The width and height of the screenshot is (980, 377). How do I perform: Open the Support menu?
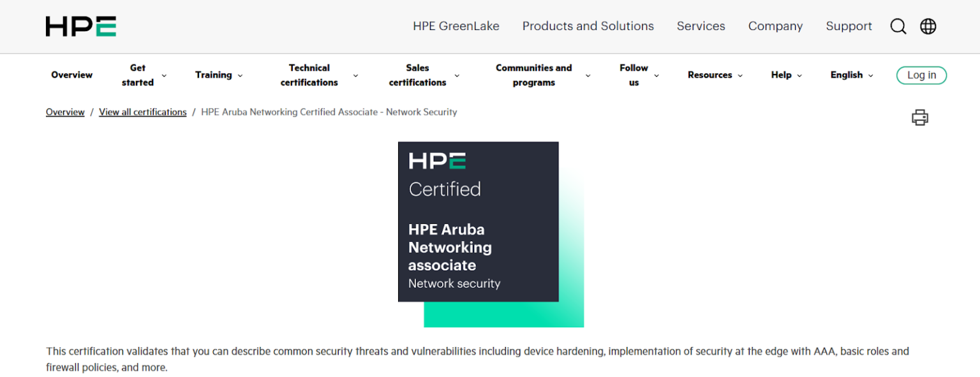tap(849, 26)
